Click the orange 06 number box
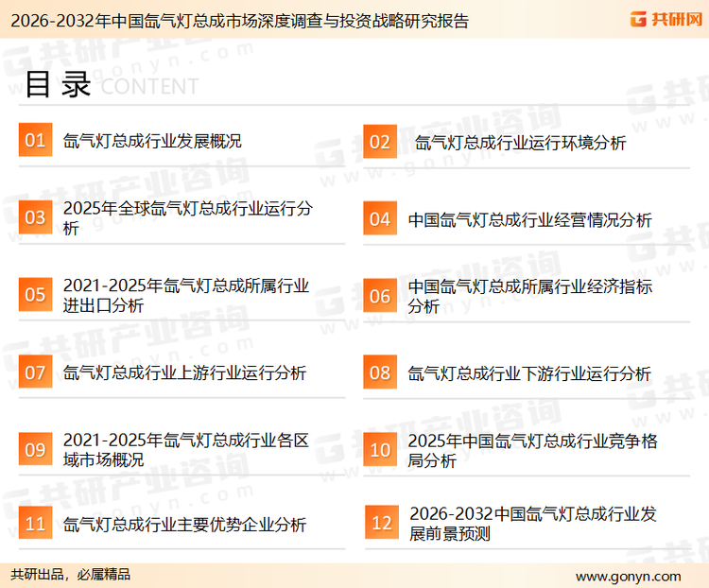Image resolution: width=709 pixels, height=588 pixels. [380, 296]
